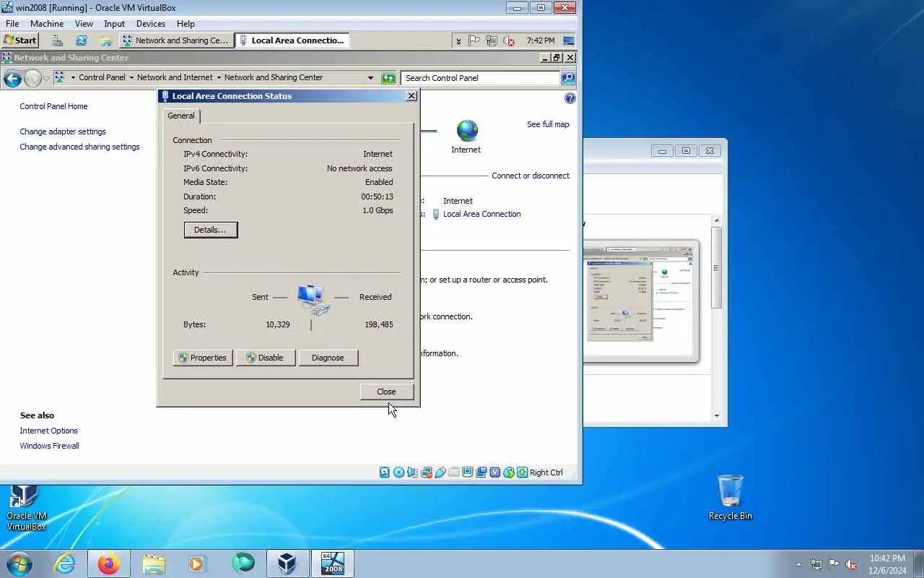Click VirtualBox audio status icon
Image resolution: width=924 pixels, height=578 pixels.
(x=412, y=473)
